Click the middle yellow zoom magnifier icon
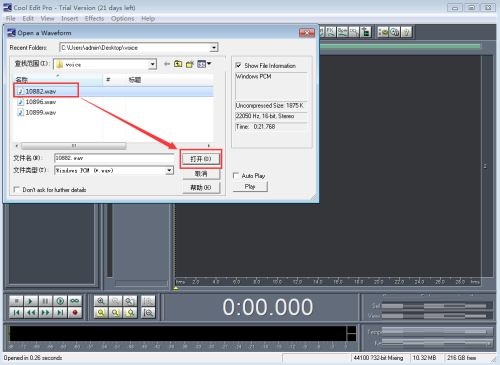The image size is (500, 365). coord(115,313)
